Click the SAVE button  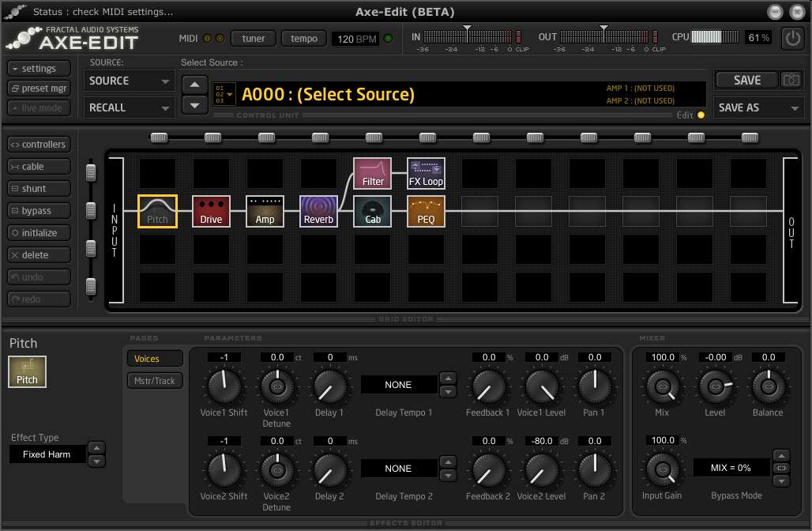click(x=747, y=80)
